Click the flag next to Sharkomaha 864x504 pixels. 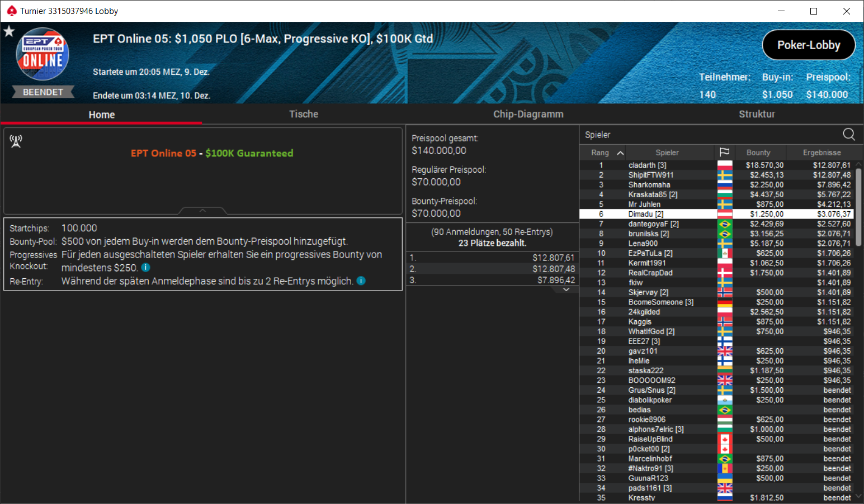coord(725,185)
